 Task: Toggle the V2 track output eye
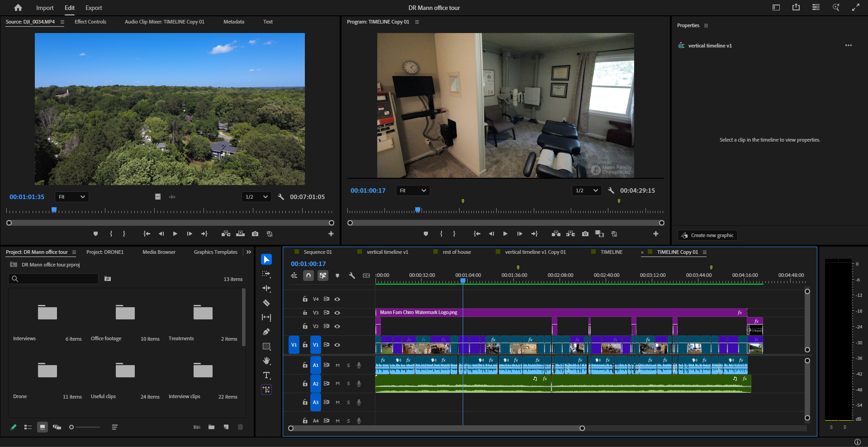pyautogui.click(x=337, y=326)
